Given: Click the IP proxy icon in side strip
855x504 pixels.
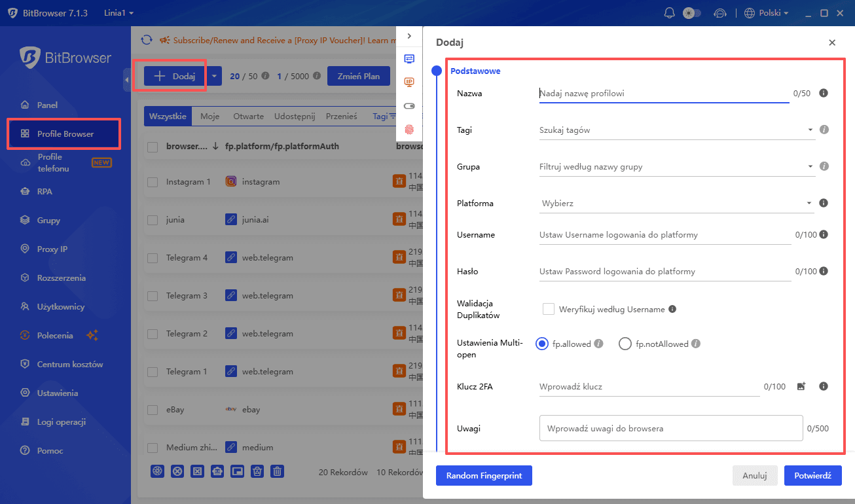Looking at the screenshot, I should click(x=409, y=82).
